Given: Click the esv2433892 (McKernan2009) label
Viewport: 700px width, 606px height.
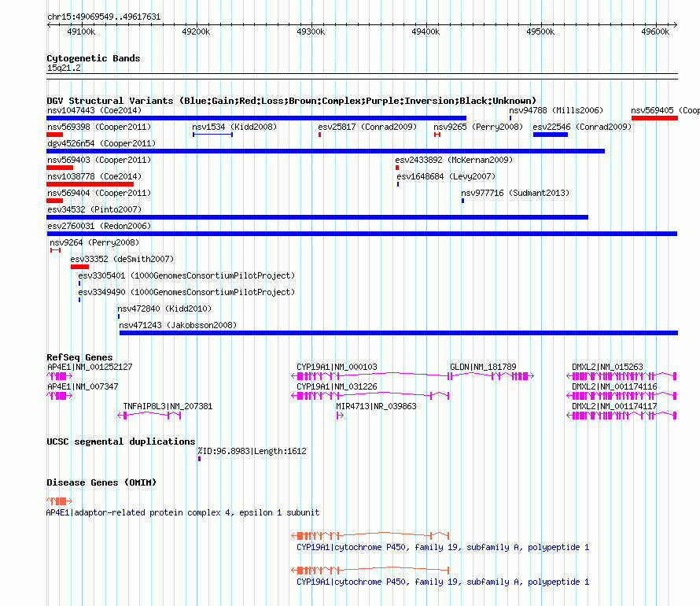Looking at the screenshot, I should (454, 160).
